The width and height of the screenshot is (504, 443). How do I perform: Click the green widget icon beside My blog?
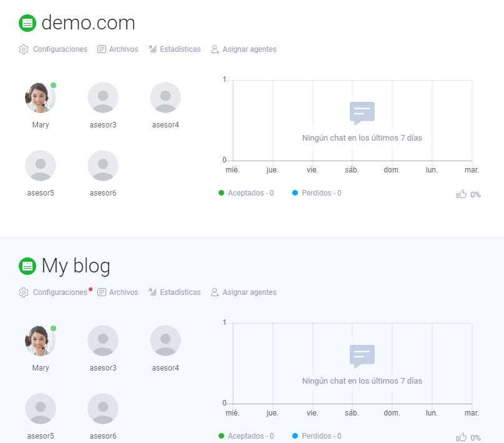(27, 266)
